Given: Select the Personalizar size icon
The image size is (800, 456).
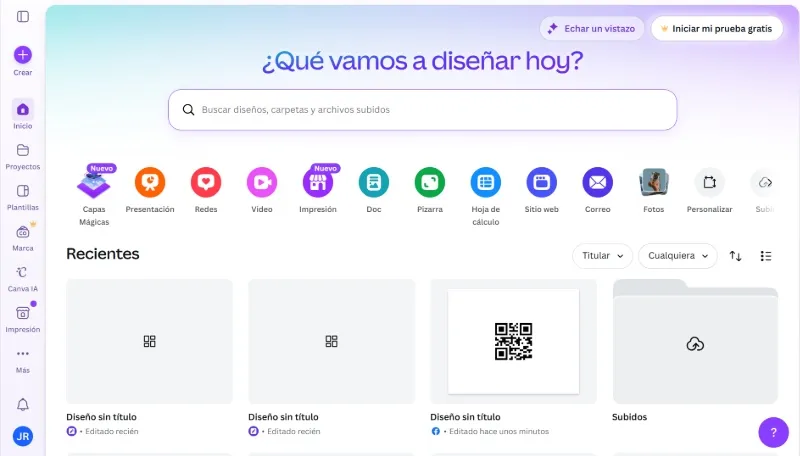Looking at the screenshot, I should [x=710, y=182].
